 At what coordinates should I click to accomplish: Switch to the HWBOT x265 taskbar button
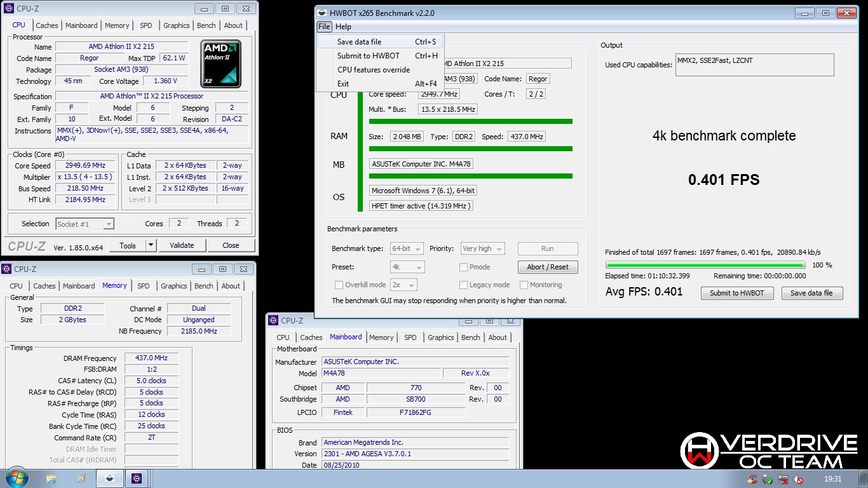(109, 478)
